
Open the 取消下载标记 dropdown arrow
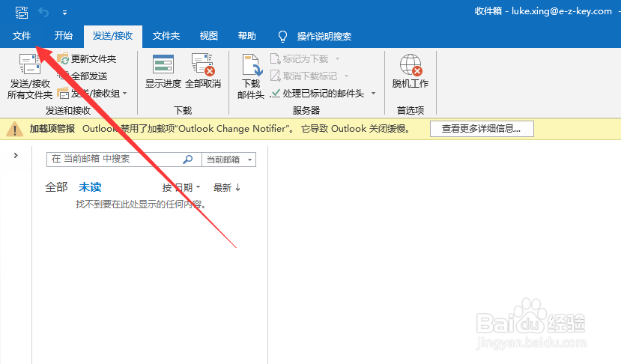[347, 76]
